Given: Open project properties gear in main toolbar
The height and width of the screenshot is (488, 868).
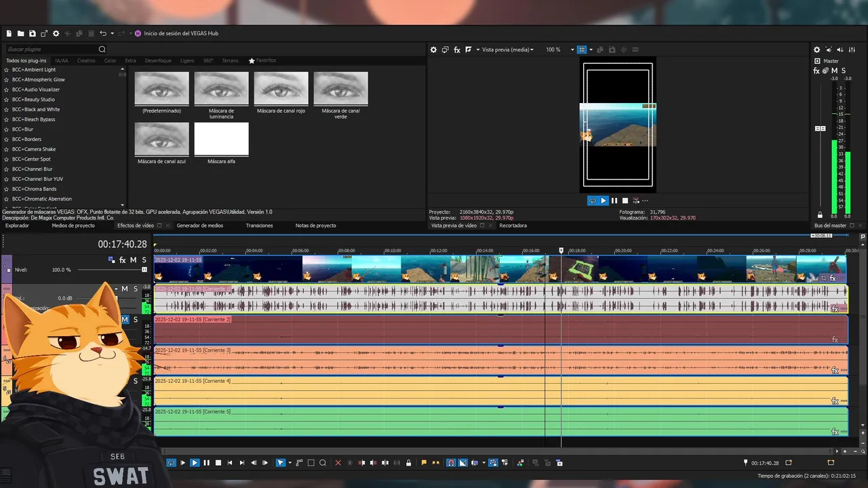Looking at the screenshot, I should [x=56, y=33].
